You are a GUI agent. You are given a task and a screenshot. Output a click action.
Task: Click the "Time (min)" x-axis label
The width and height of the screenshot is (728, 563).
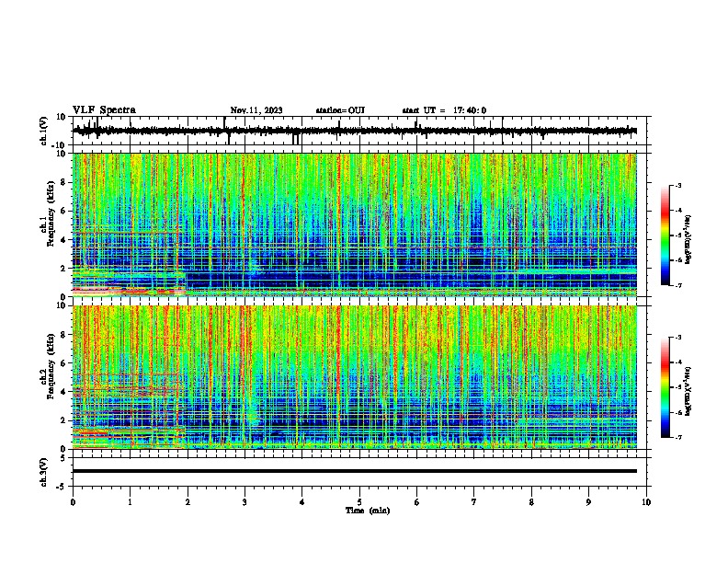coord(368,511)
